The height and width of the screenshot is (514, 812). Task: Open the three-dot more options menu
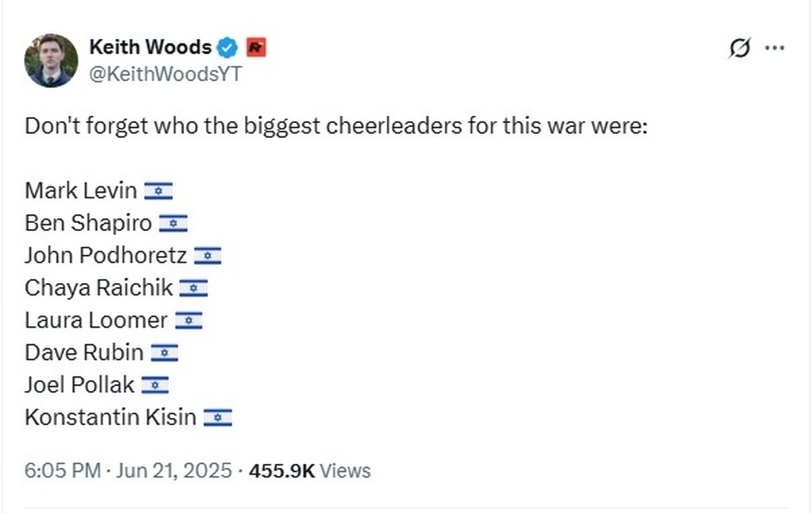(775, 48)
